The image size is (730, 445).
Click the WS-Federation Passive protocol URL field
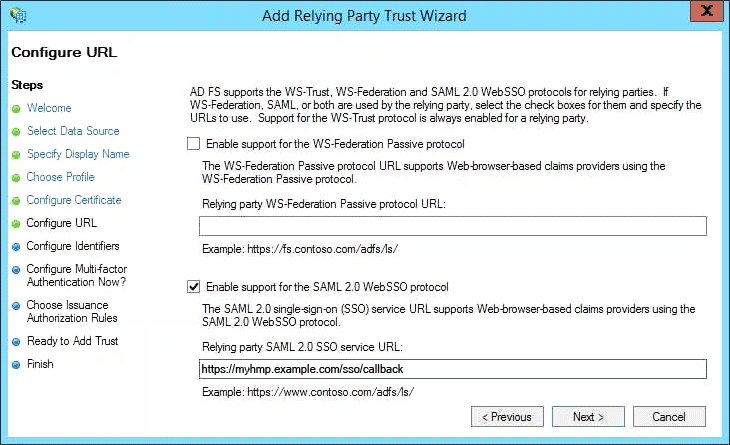[x=452, y=226]
